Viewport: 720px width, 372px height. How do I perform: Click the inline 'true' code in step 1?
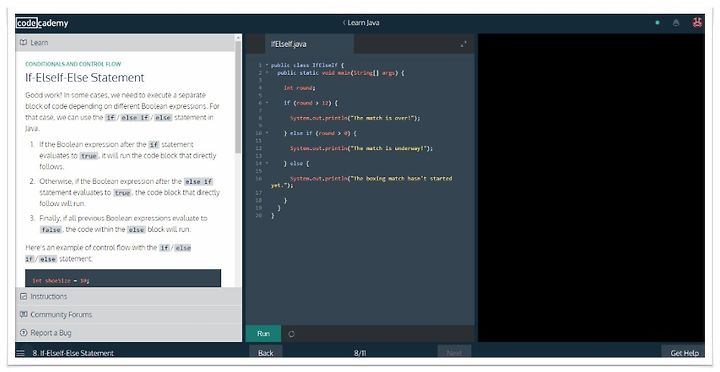(x=89, y=156)
